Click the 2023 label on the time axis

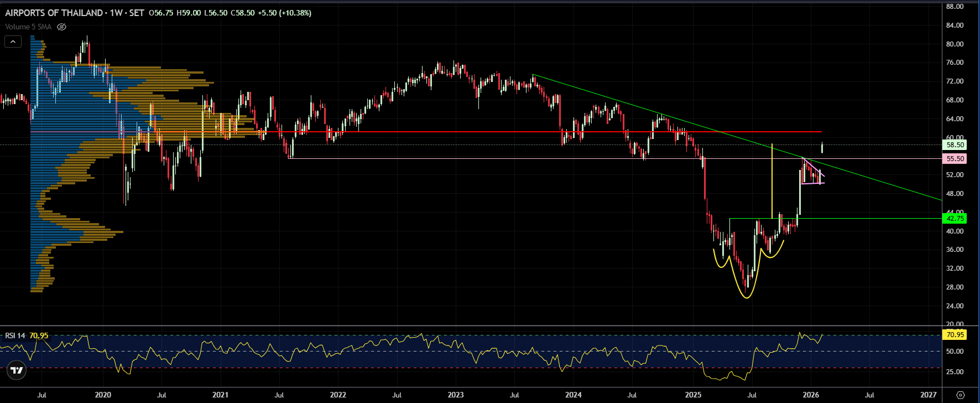click(x=456, y=395)
